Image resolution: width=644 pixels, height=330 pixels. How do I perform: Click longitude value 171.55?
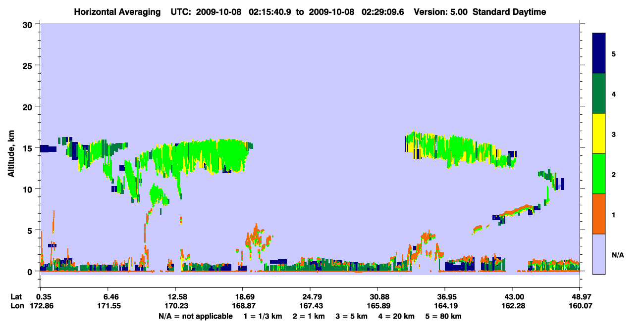tap(109, 306)
